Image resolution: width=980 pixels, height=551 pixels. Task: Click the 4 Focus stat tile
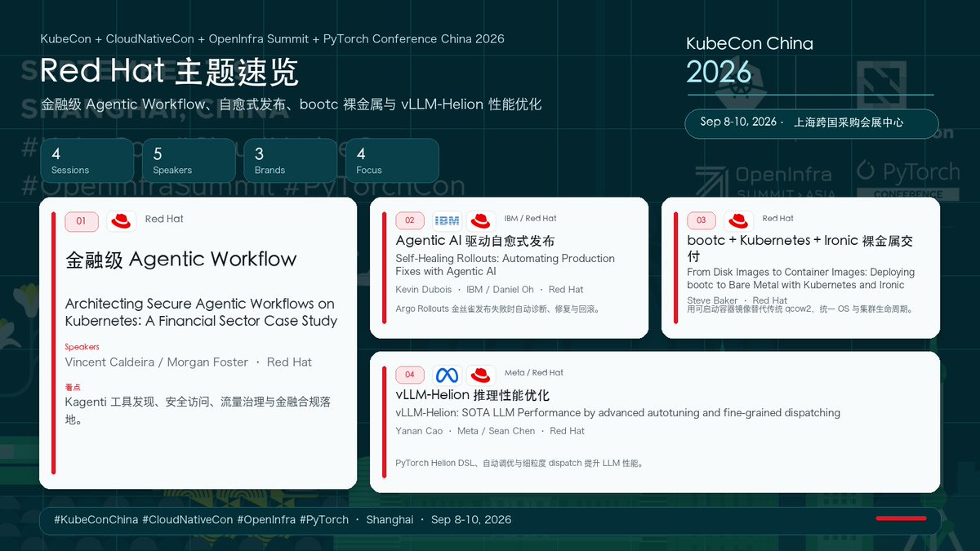click(x=392, y=161)
